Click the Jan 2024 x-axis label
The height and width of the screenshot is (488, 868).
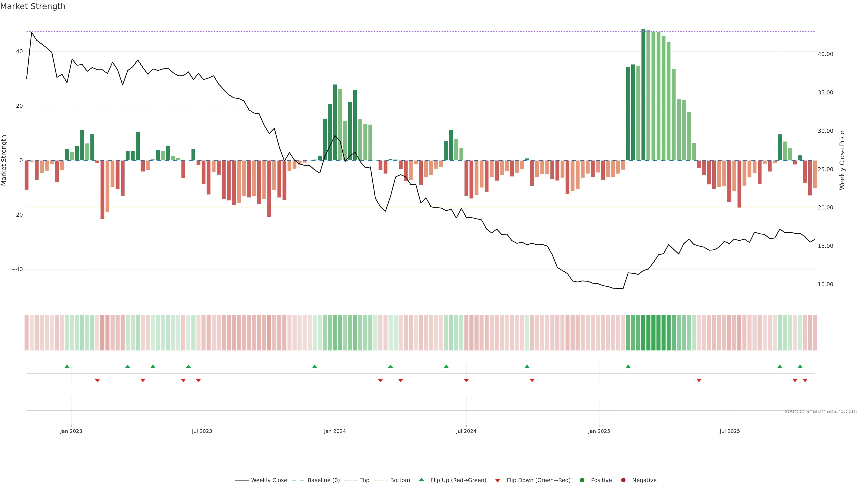335,431
